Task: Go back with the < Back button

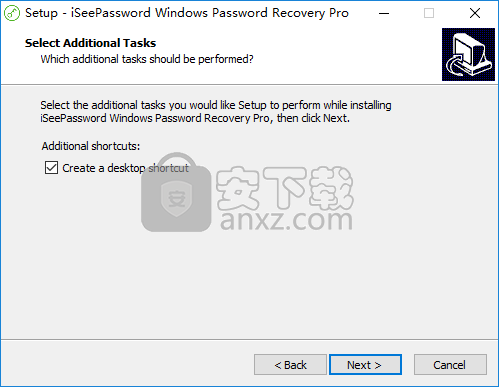Action: click(x=290, y=365)
